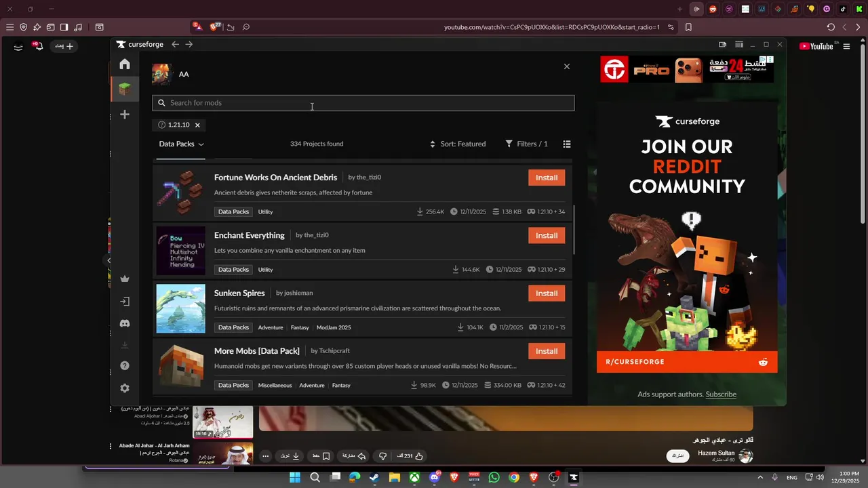Select Data Packs tag on Fortune Works row

233,211
